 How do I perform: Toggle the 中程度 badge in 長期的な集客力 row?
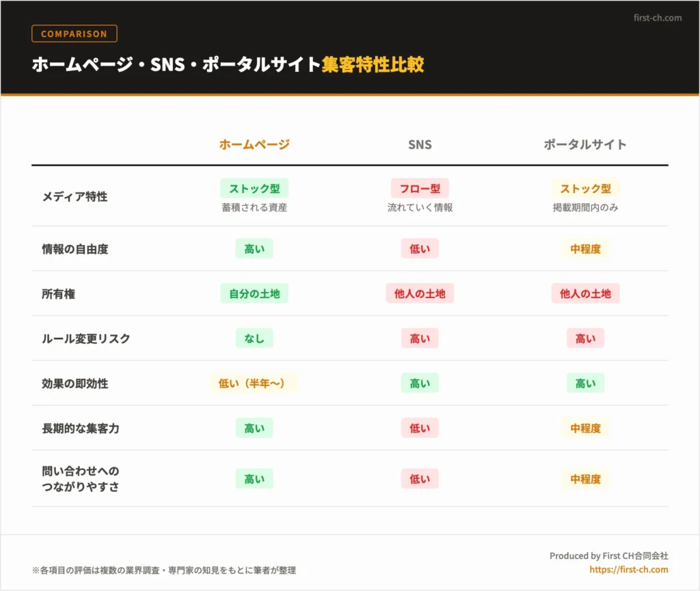point(585,428)
